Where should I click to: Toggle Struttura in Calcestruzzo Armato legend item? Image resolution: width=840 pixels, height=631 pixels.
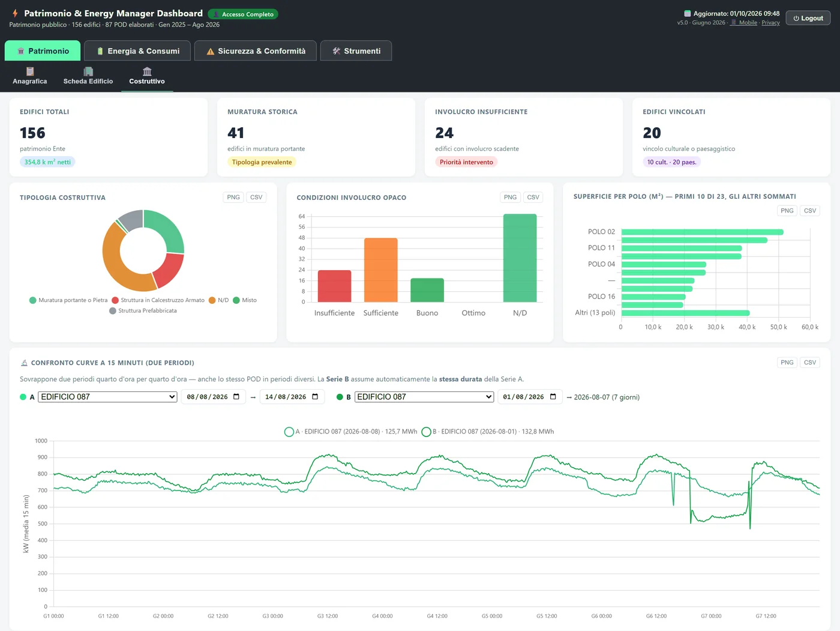tap(158, 300)
